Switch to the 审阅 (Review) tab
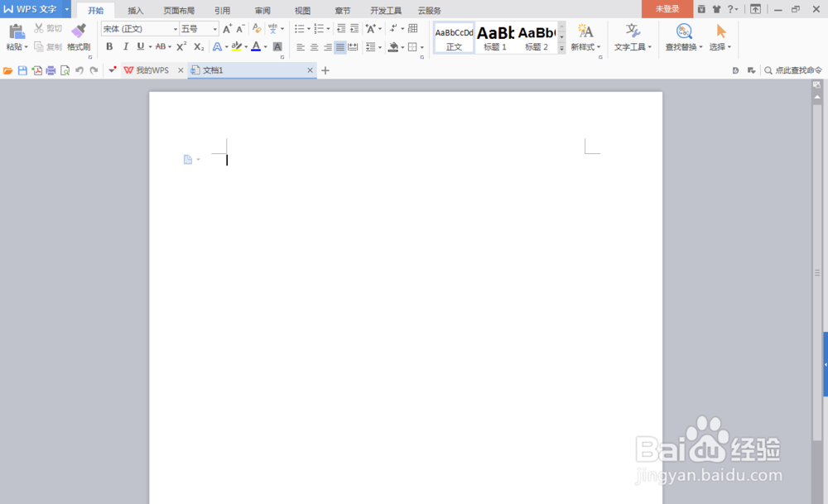 [262, 10]
